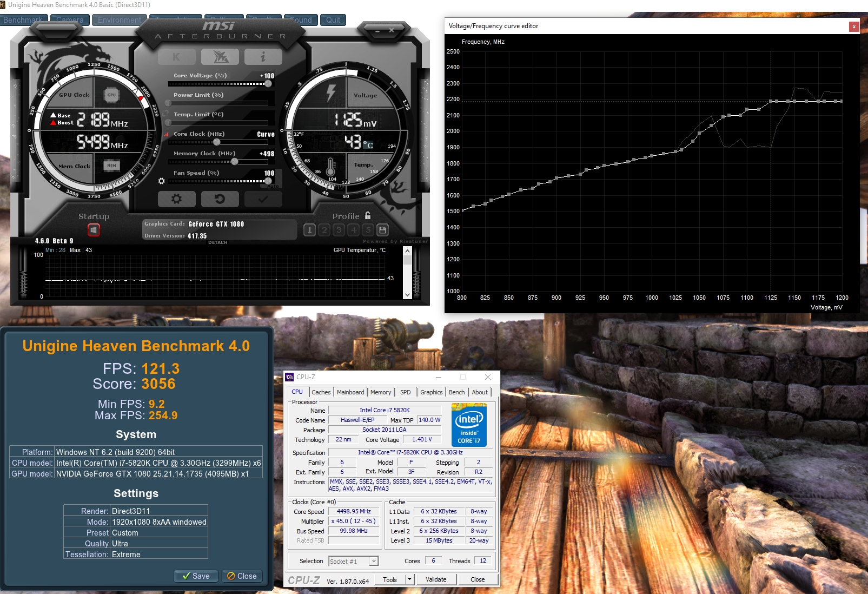Switch to the SPD tab in CPU-Z
The width and height of the screenshot is (868, 594).
[x=406, y=392]
